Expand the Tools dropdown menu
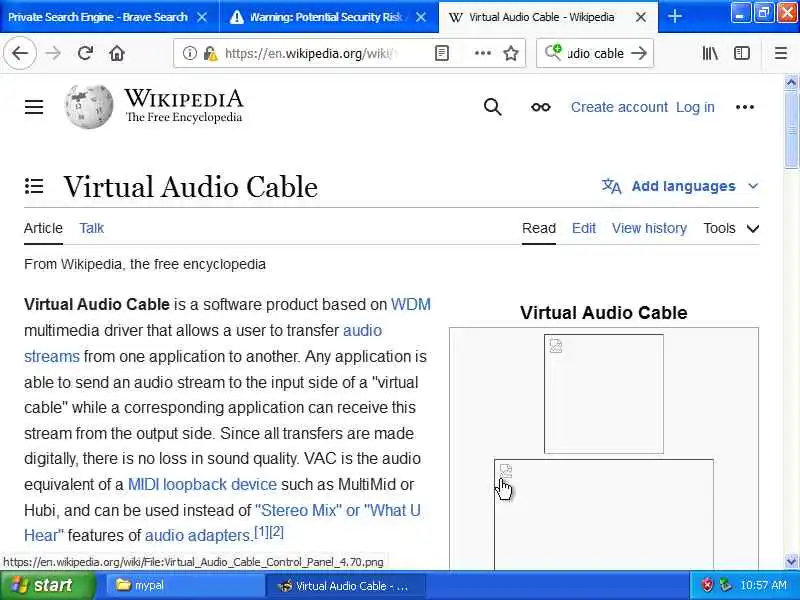 (x=731, y=228)
